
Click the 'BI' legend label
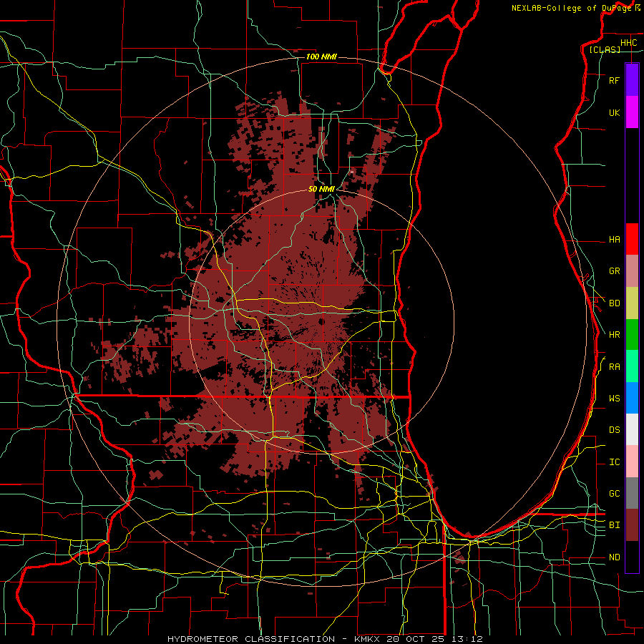point(614,525)
